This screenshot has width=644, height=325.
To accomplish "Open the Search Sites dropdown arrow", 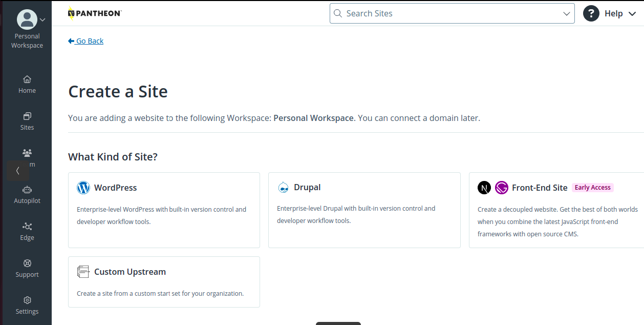I will click(567, 14).
